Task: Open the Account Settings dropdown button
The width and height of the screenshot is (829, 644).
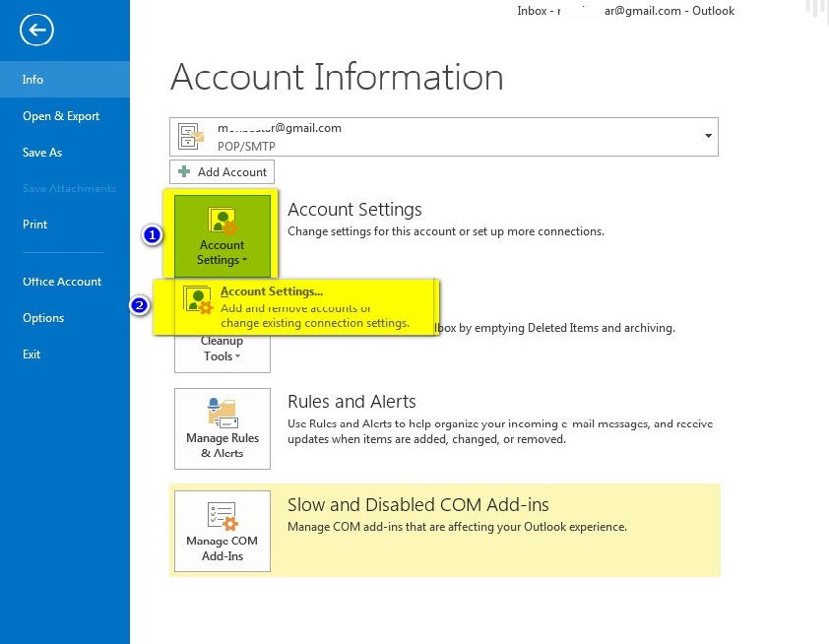Action: point(223,235)
